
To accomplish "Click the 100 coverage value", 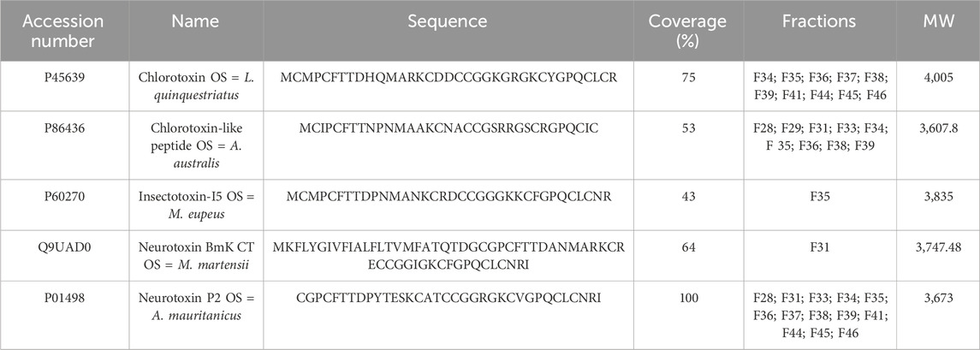I will [687, 298].
